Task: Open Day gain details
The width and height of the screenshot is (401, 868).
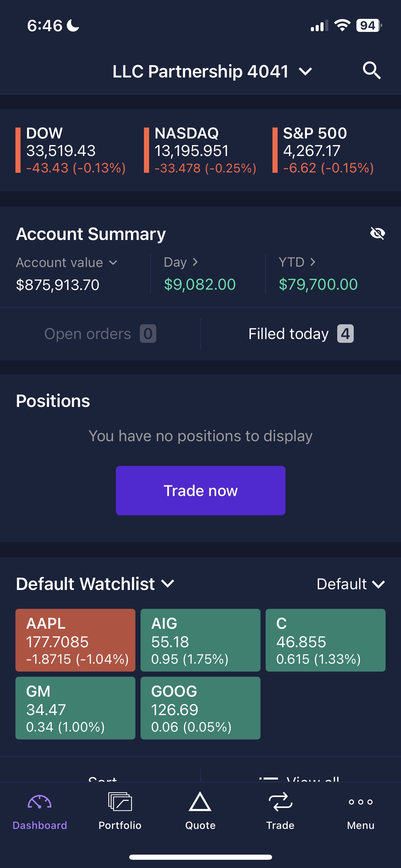Action: tap(181, 262)
